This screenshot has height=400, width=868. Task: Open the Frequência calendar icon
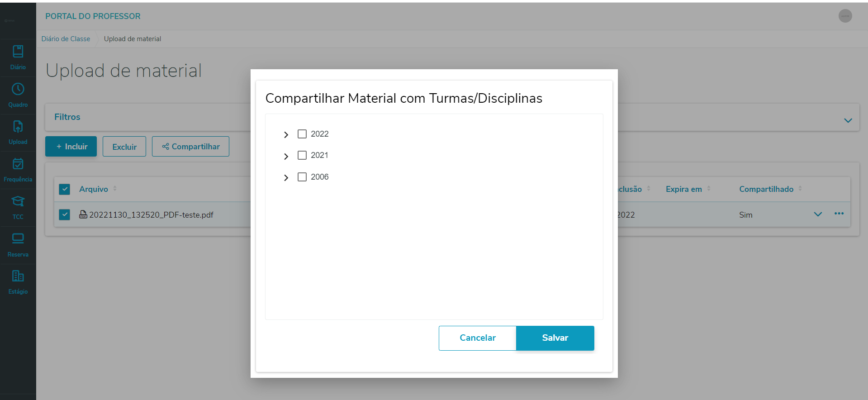point(18,164)
